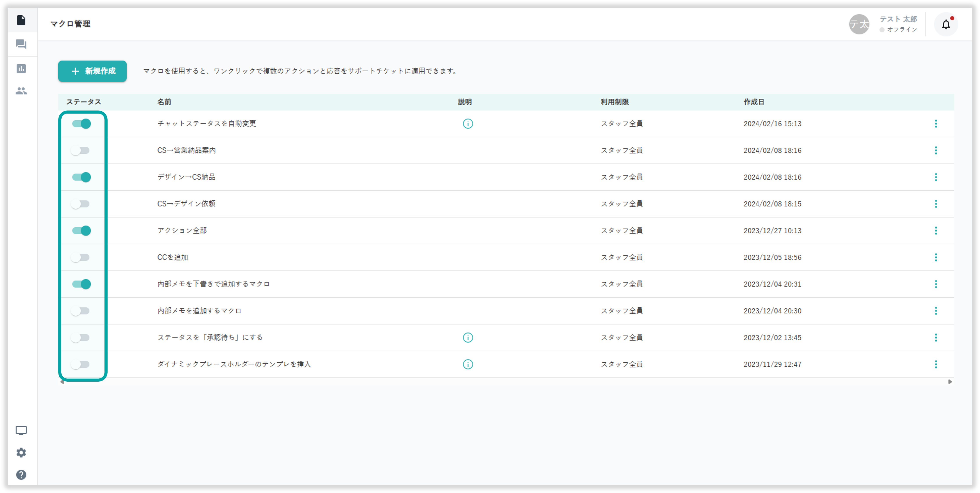Open the notification bell
The width and height of the screenshot is (980, 493).
946,24
